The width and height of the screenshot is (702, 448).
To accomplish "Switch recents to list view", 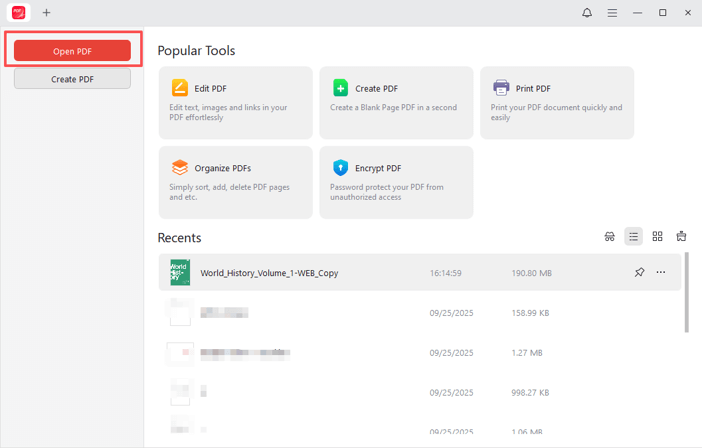I will (x=633, y=237).
